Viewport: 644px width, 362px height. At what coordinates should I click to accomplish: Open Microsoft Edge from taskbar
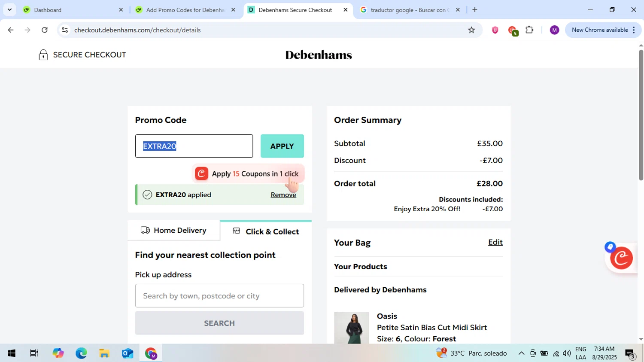tap(81, 353)
